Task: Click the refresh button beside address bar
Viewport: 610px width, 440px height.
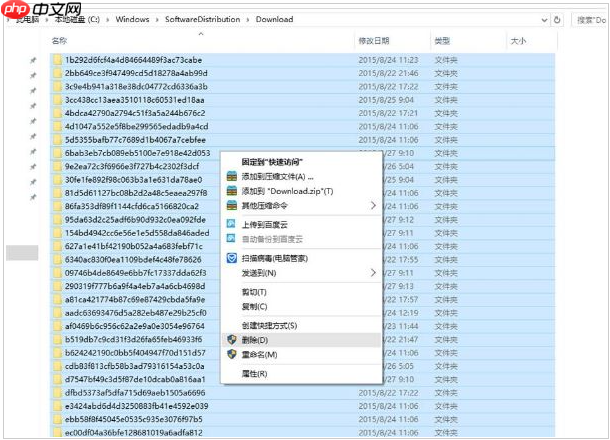Action: click(557, 19)
